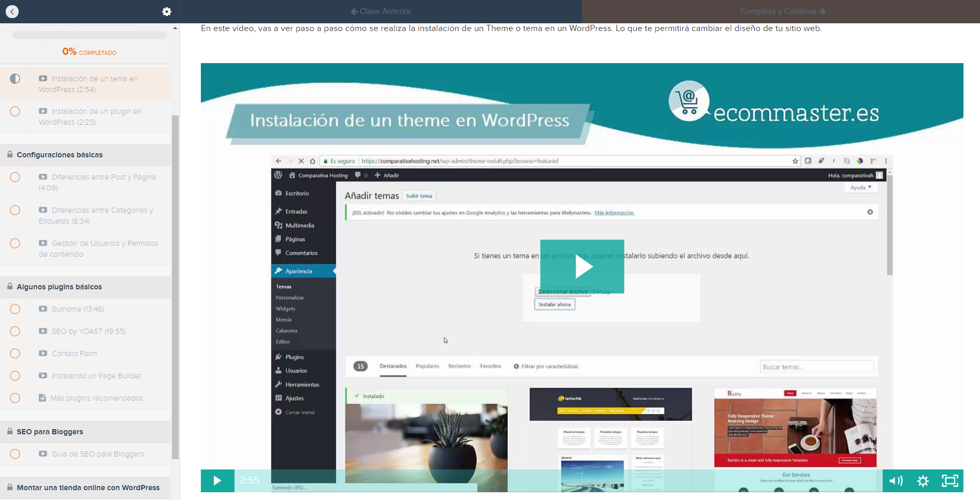Click the 0% COMPLETADO label

89,52
